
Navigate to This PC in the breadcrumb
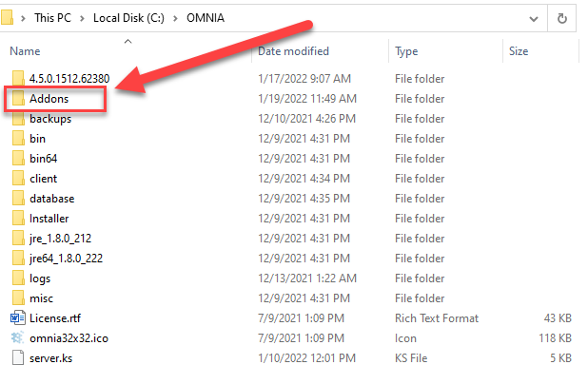click(52, 18)
